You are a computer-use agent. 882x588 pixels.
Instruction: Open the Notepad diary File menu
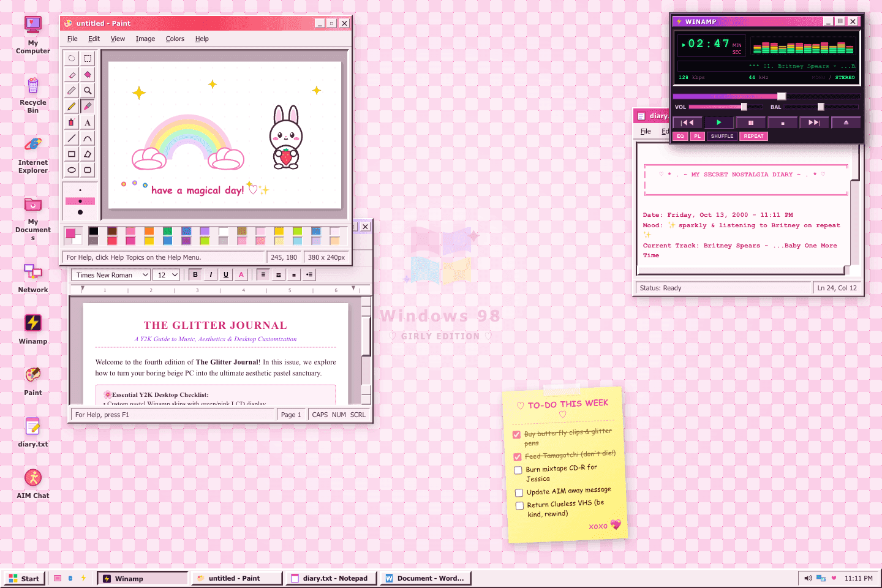(x=646, y=131)
